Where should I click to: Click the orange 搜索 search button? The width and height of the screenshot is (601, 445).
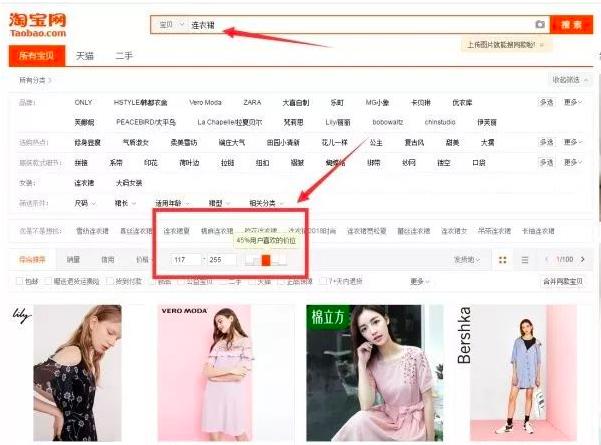coord(571,25)
